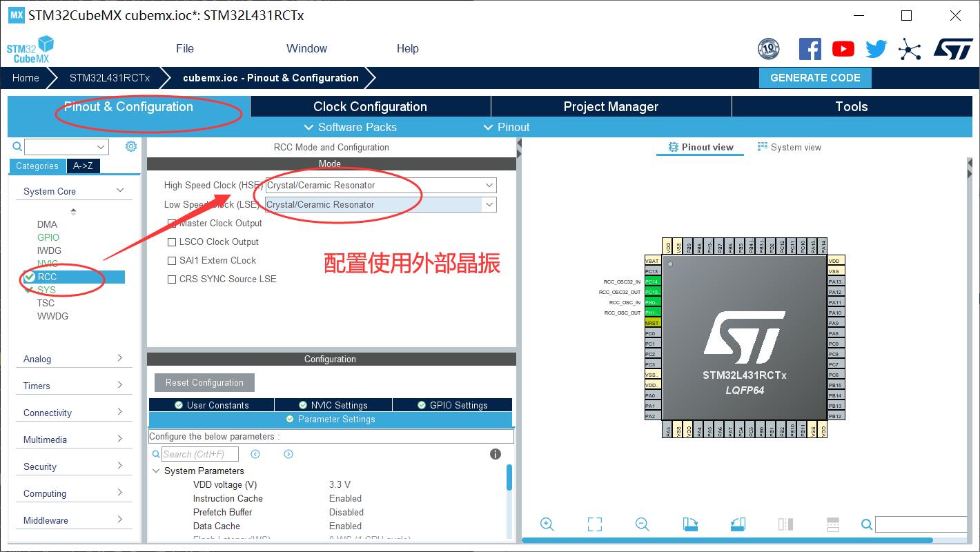Open the File menu
This screenshot has height=552, width=980.
point(185,48)
